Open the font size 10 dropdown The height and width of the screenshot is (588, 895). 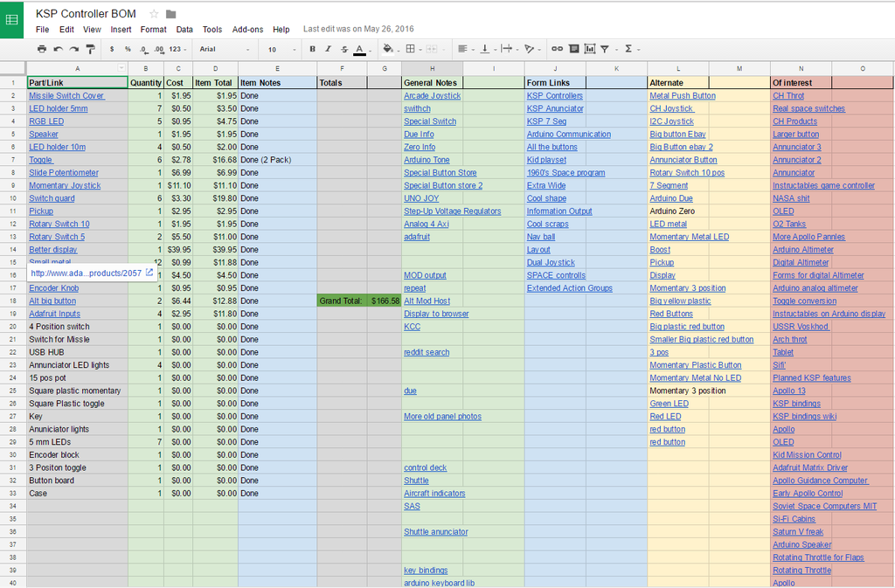coord(282,50)
